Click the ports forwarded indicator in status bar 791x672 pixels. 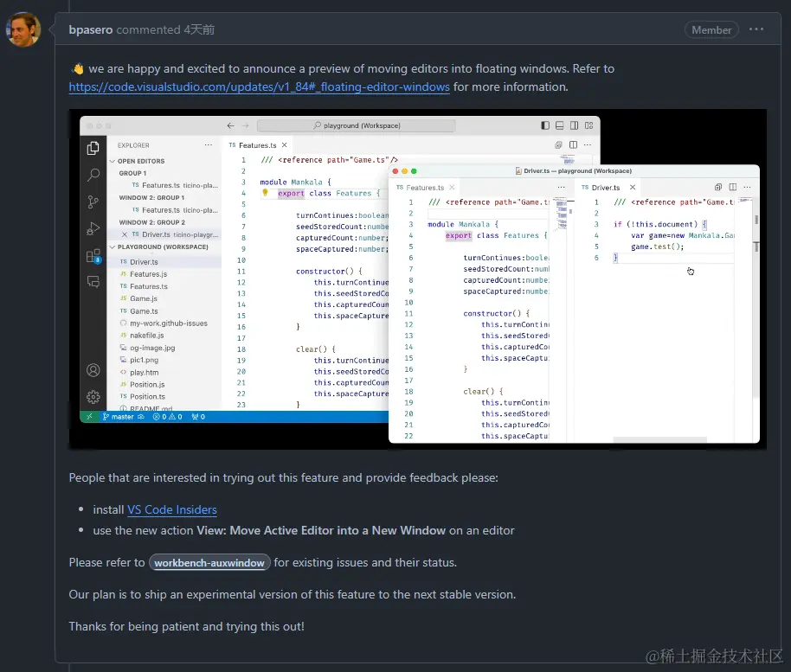pos(198,416)
